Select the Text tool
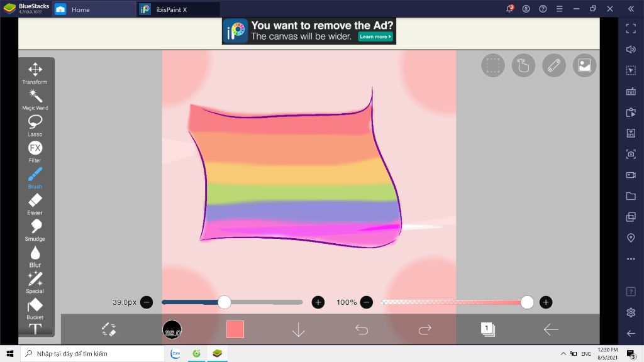 click(x=35, y=329)
